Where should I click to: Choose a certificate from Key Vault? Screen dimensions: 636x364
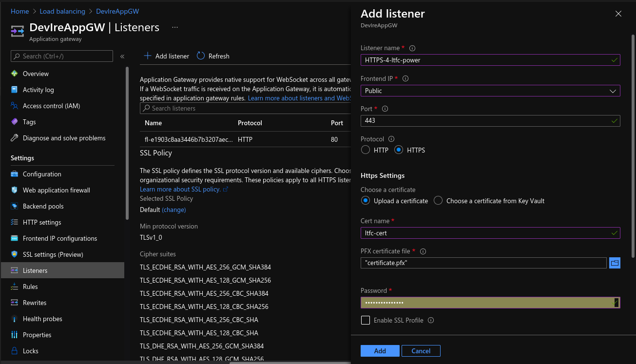[x=438, y=200]
